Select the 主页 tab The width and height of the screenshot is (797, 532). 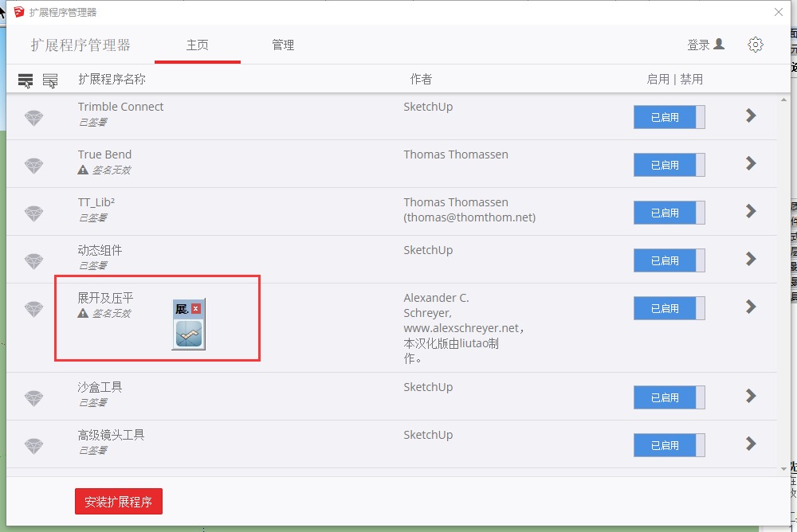[x=197, y=45]
